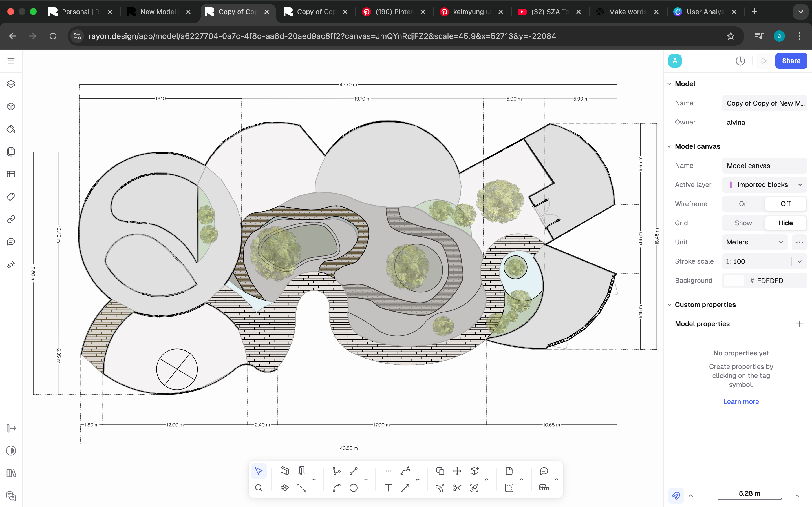
Task: Select the Text tool
Action: [x=388, y=488]
